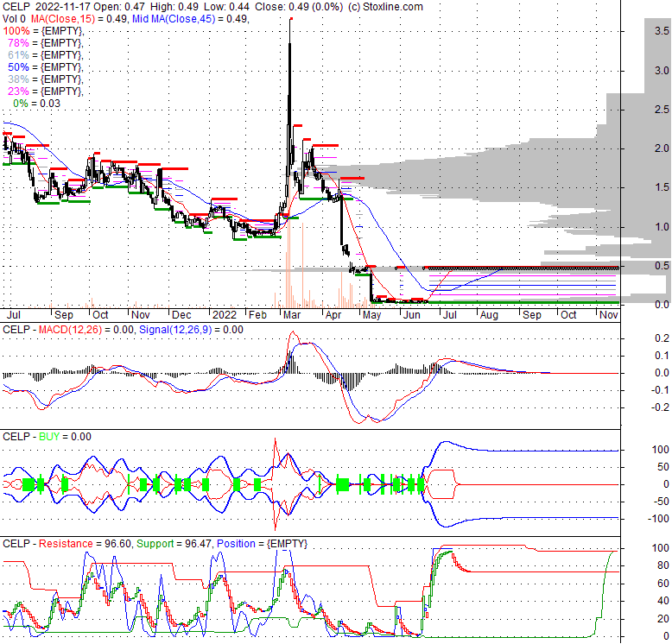Select the blue Position = {EMPTY} label
The width and height of the screenshot is (672, 644).
click(x=262, y=543)
